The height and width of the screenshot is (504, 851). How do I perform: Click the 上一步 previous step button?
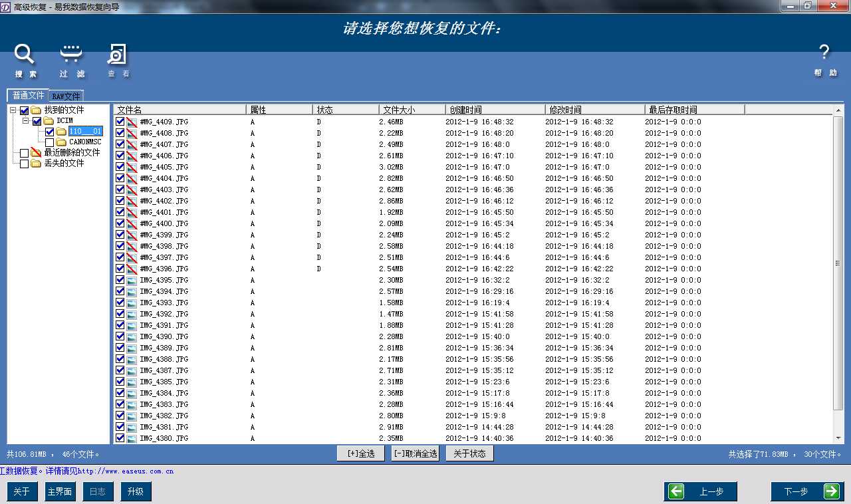click(x=701, y=491)
